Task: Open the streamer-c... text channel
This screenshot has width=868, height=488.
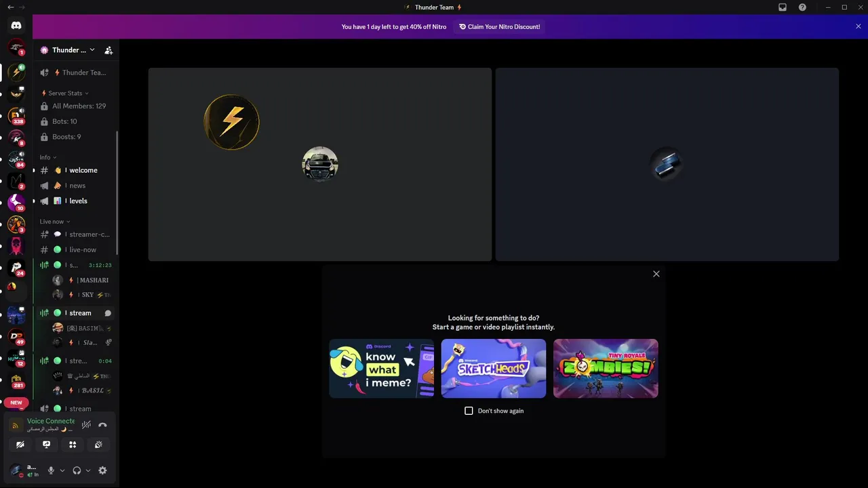Action: [76, 235]
